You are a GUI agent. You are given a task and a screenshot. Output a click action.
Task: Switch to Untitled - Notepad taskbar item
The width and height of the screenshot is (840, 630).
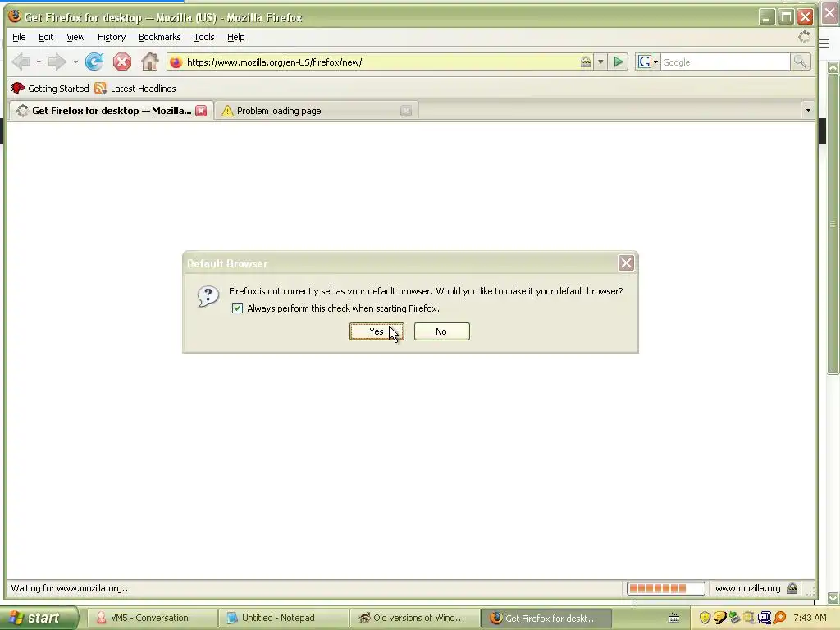[283, 618]
